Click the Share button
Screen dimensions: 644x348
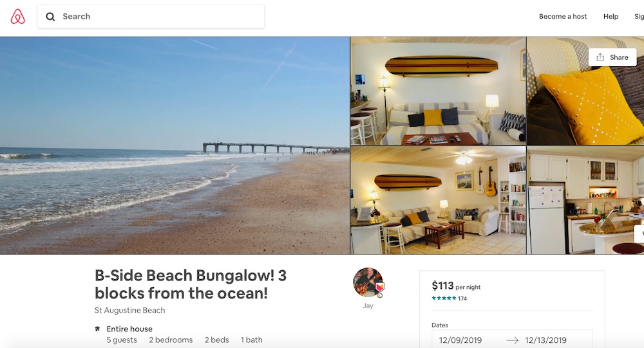612,57
